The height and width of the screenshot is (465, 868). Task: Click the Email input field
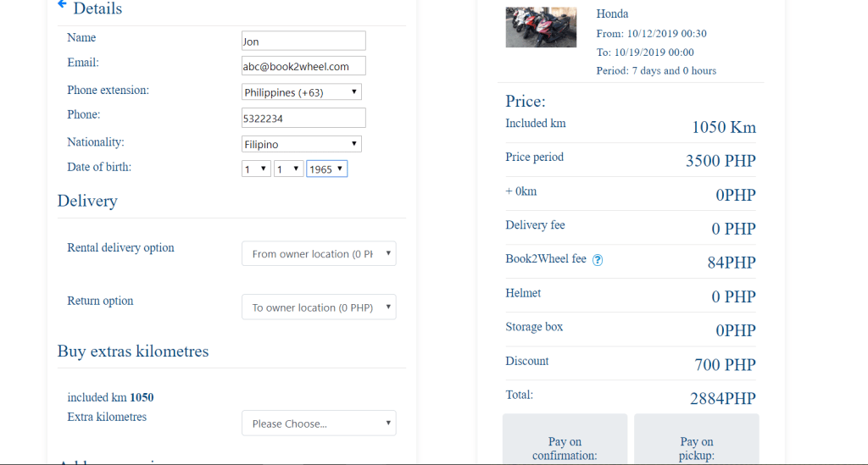(303, 66)
